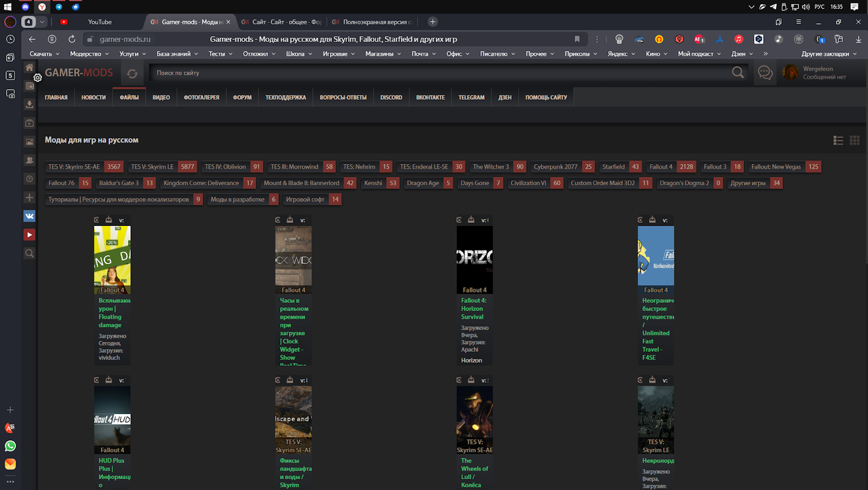Click the search magnifier in site search bar
Screen dimensions: 868x490
coord(738,73)
